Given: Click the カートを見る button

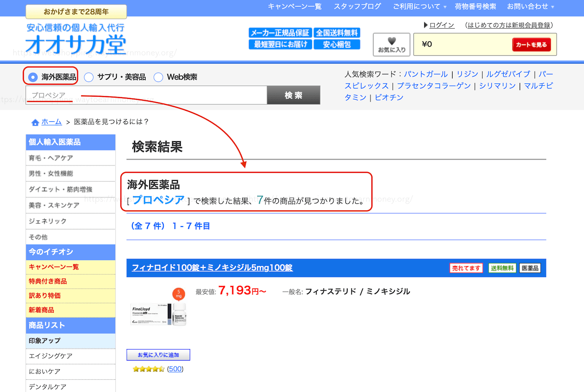Looking at the screenshot, I should [532, 45].
